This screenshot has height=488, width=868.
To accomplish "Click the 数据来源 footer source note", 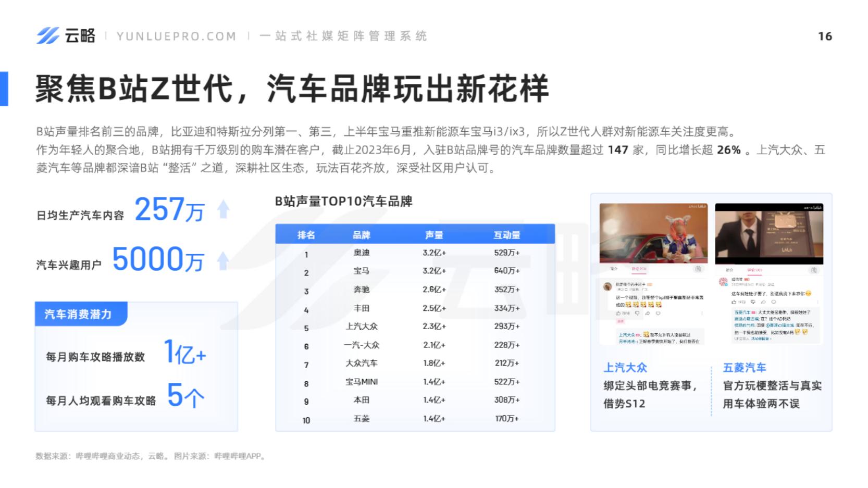I will click(x=152, y=456).
